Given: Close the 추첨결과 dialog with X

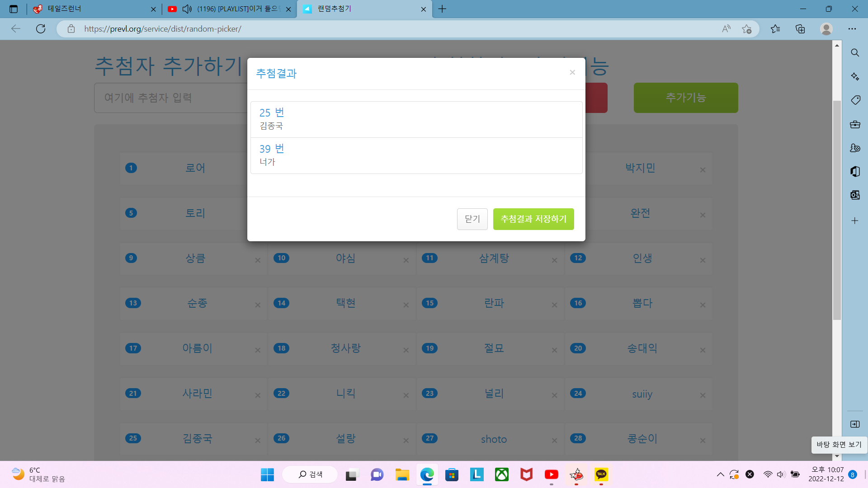Looking at the screenshot, I should pos(572,72).
